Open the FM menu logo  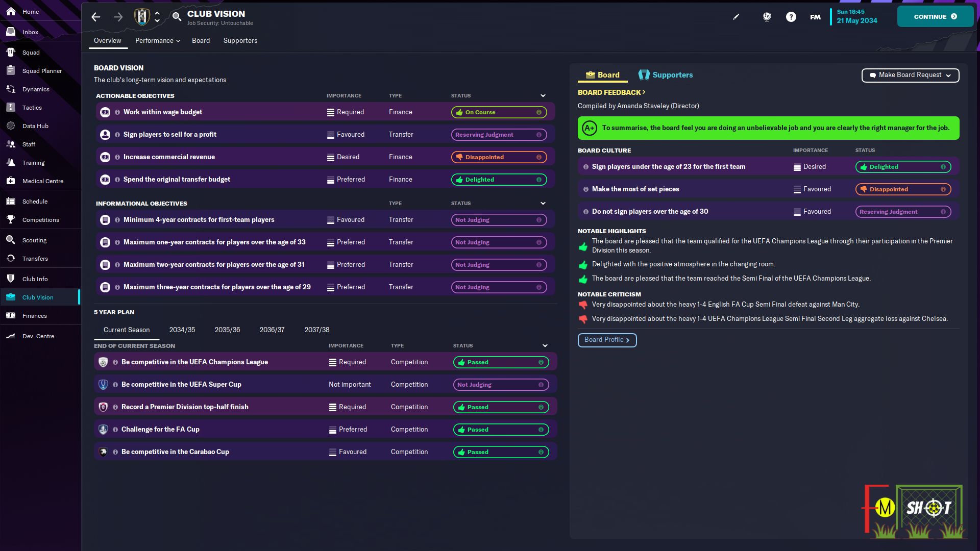pyautogui.click(x=815, y=17)
